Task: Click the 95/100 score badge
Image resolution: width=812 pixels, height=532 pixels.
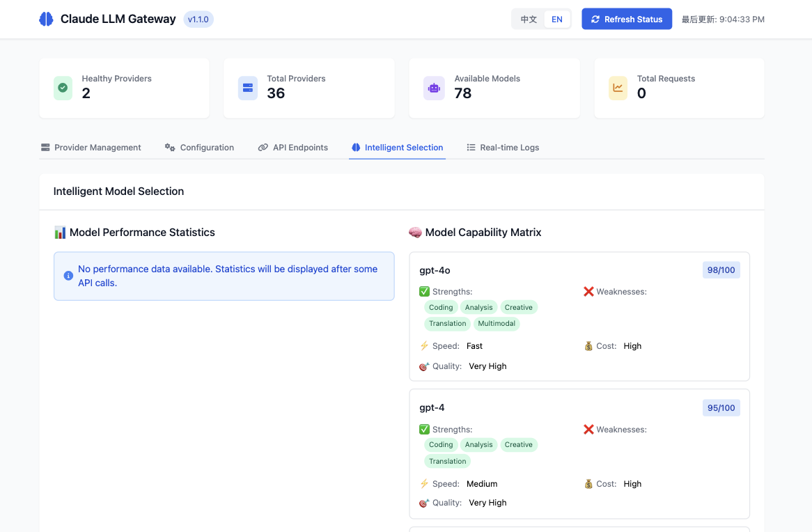Action: pyautogui.click(x=721, y=407)
